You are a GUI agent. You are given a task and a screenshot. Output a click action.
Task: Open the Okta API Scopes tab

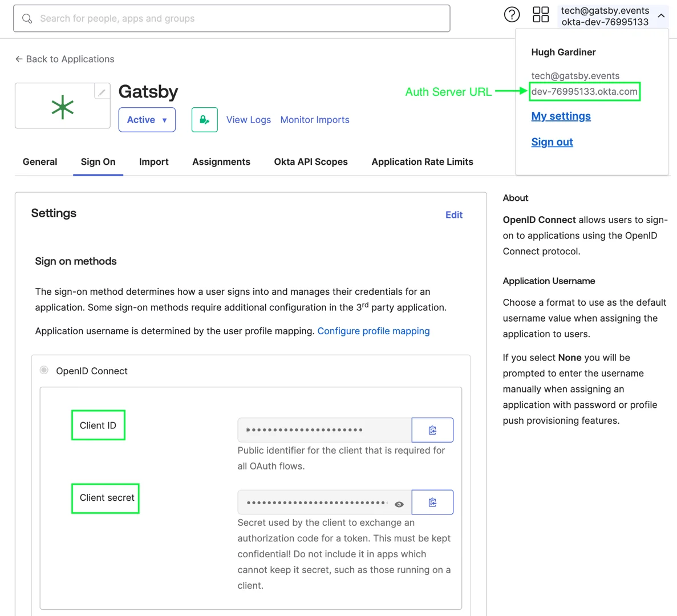(x=311, y=162)
